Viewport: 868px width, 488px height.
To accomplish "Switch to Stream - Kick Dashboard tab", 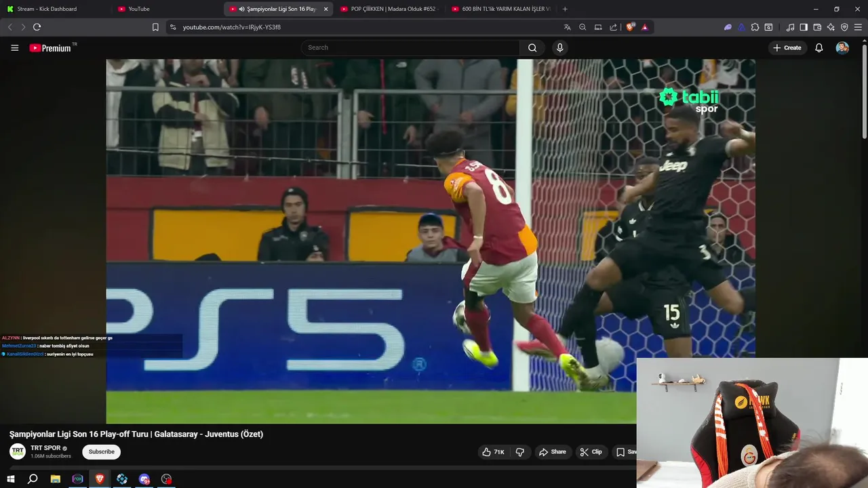I will coord(56,9).
